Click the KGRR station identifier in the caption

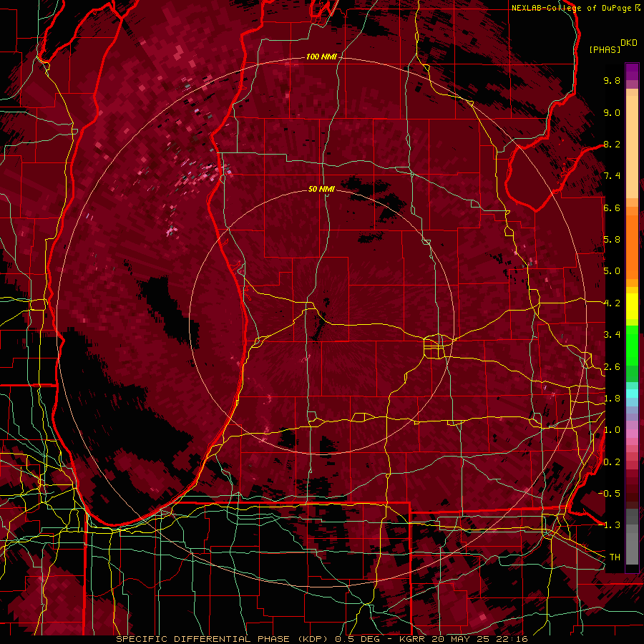(x=411, y=639)
